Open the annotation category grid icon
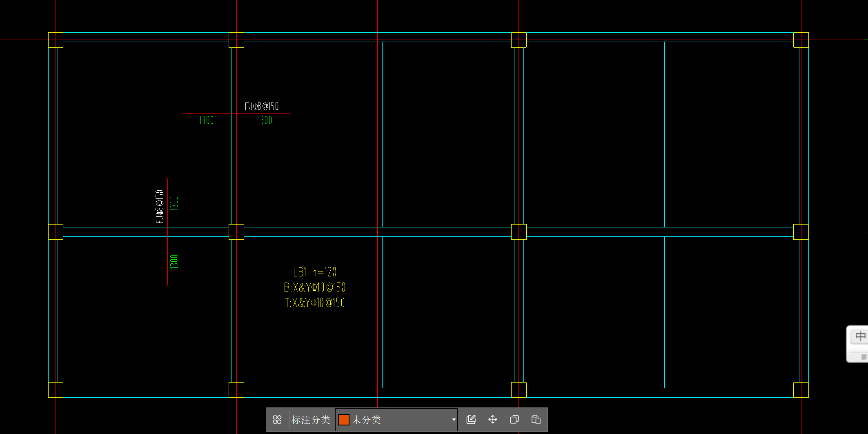 pos(277,420)
